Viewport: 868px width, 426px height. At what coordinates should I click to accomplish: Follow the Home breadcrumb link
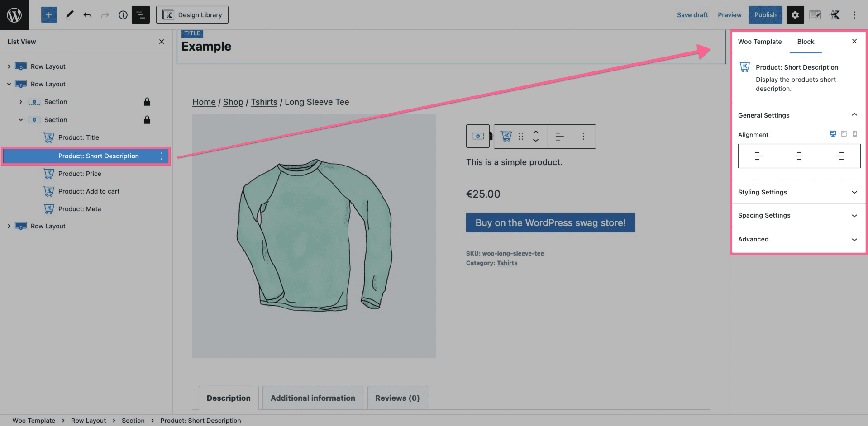(204, 102)
